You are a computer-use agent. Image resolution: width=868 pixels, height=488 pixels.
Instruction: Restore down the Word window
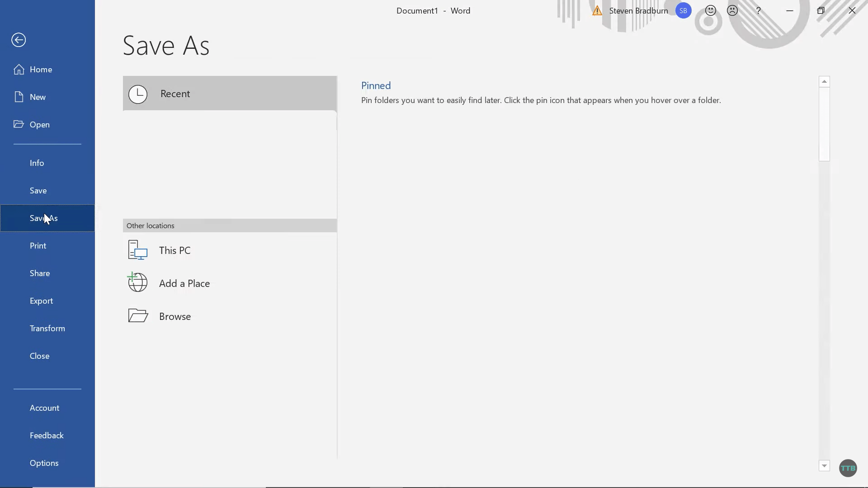821,11
